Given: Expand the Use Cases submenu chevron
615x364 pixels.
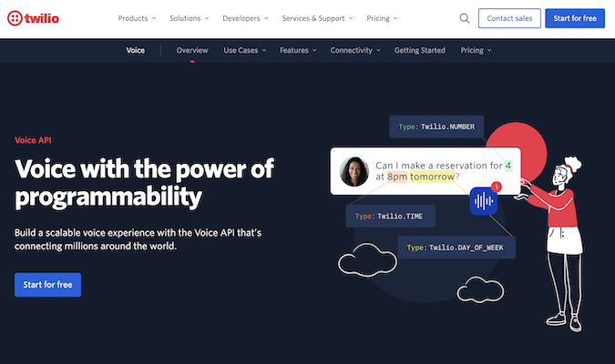Looking at the screenshot, I should pyautogui.click(x=264, y=51).
